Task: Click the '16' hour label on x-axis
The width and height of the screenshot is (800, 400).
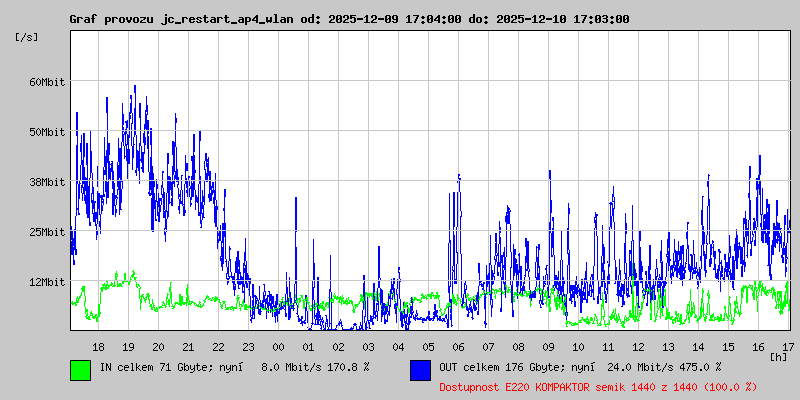Action: (758, 347)
